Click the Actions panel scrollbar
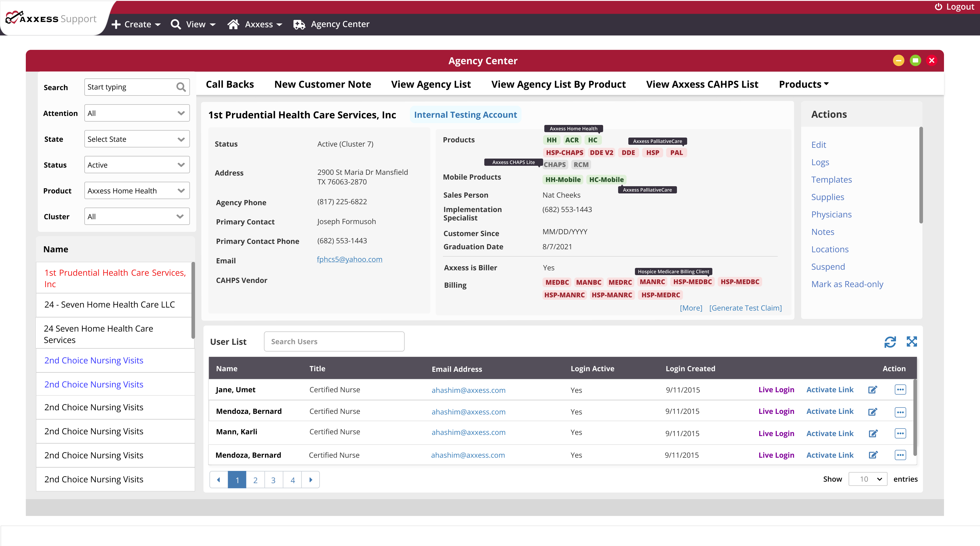The width and height of the screenshot is (980, 546). pos(921,175)
